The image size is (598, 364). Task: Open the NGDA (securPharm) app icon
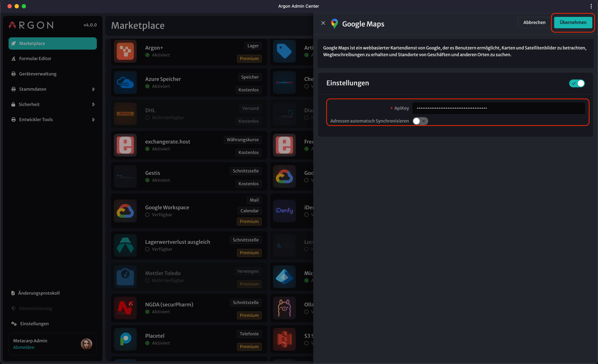tap(125, 308)
